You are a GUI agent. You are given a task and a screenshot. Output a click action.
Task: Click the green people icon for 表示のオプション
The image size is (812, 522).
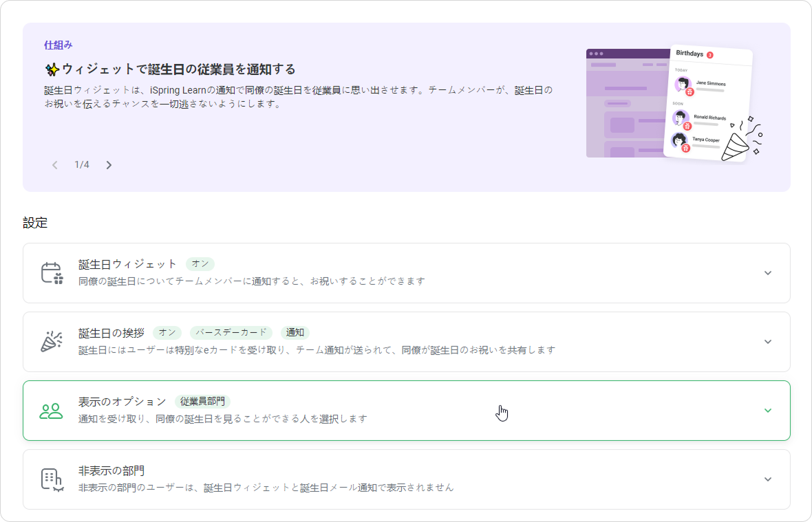tap(52, 411)
